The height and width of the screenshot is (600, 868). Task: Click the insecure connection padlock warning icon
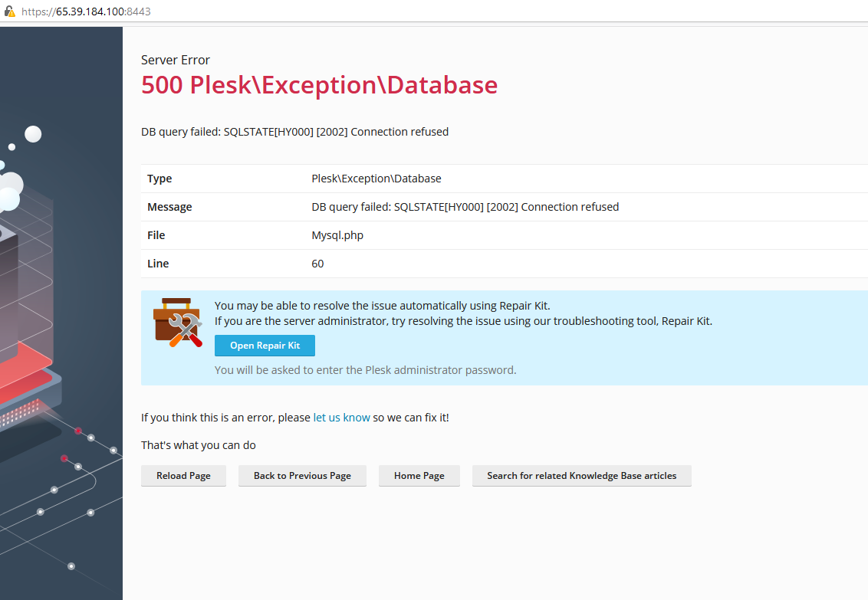coord(10,11)
